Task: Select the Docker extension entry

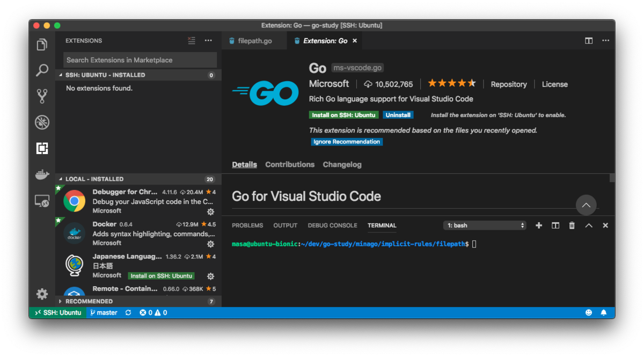Action: [138, 234]
